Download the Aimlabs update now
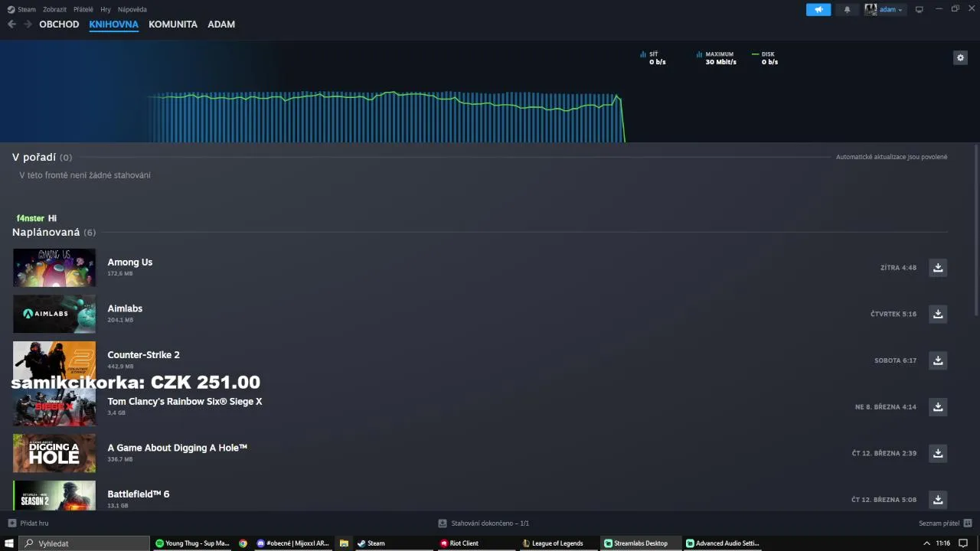The image size is (980, 551). [938, 314]
